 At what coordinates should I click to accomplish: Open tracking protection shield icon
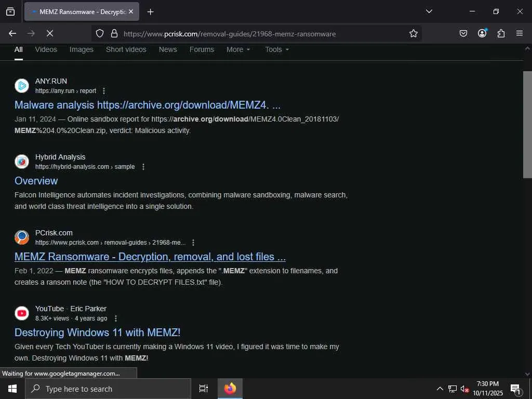(99, 33)
